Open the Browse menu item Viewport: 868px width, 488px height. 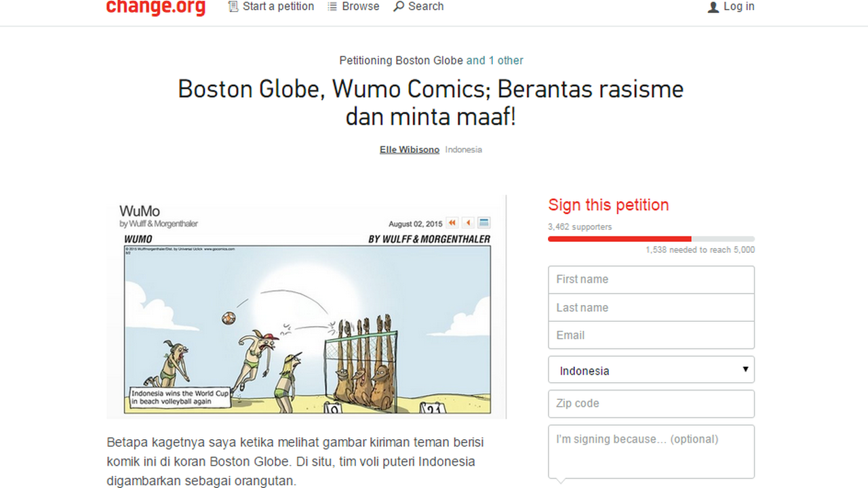(360, 7)
